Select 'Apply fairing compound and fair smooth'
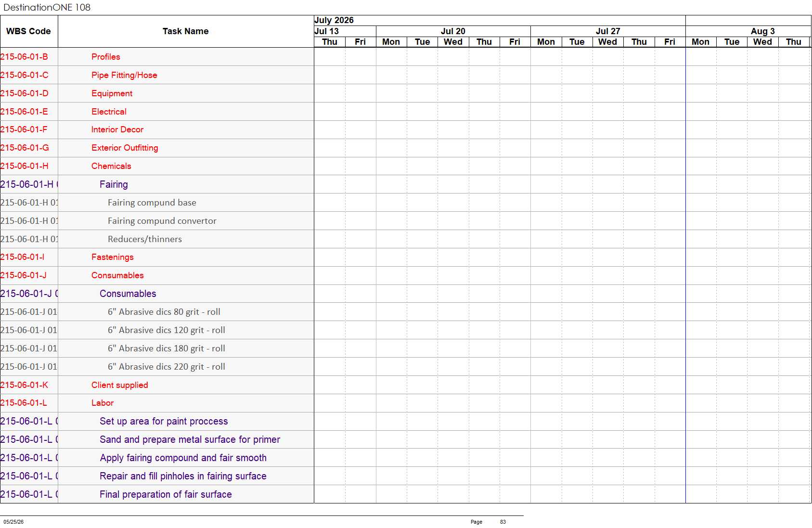The width and height of the screenshot is (812, 528). click(183, 458)
